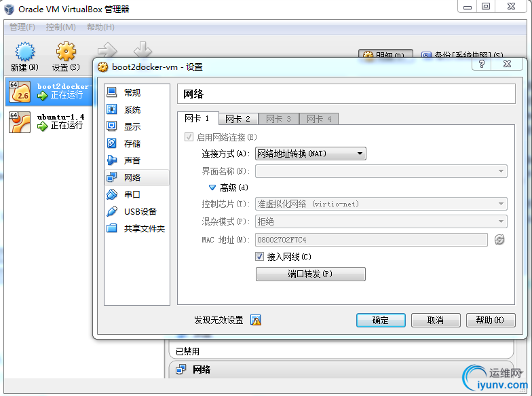Viewport: 532px width, 396px height.
Task: Select System (系统) settings category icon
Action: 112,109
